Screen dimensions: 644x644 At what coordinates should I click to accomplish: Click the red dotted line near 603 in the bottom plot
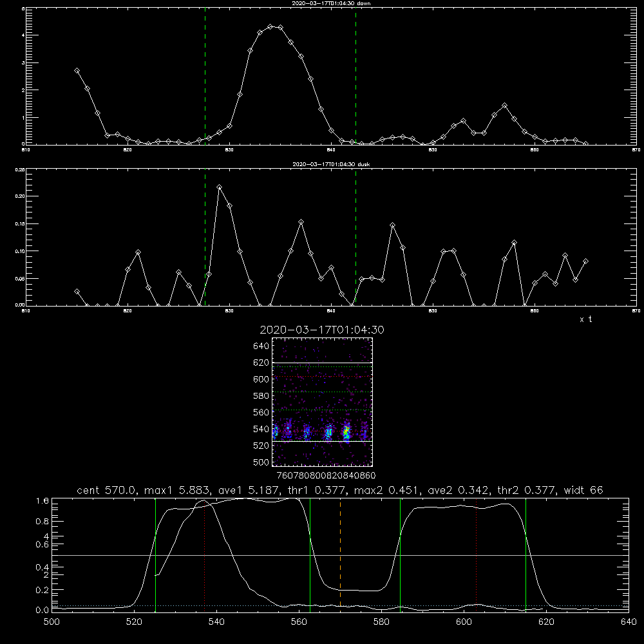point(477,554)
